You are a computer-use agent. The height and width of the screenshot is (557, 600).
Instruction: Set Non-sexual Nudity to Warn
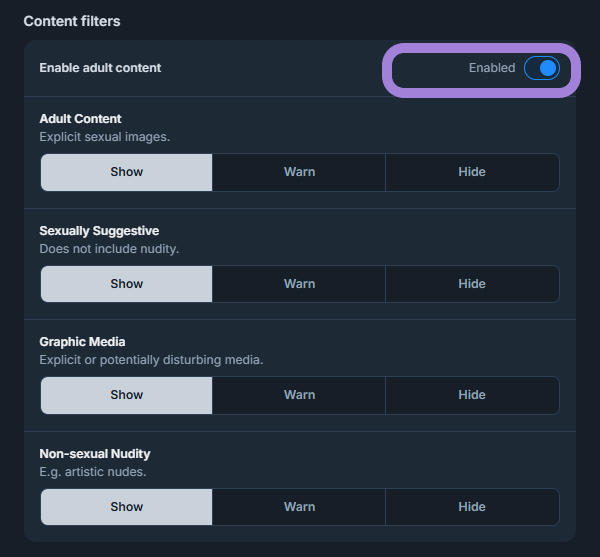(x=299, y=507)
